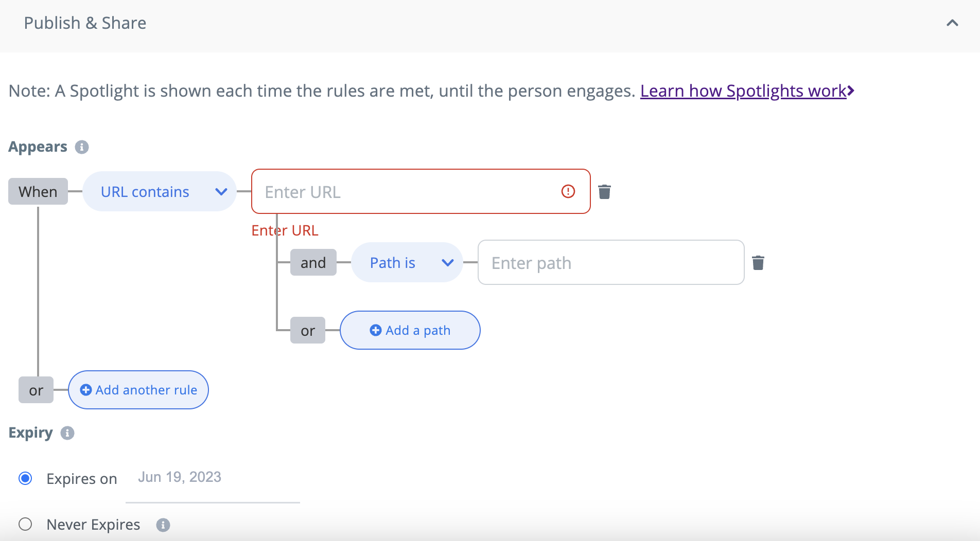Open the Path is dropdown
Viewport: 980px width, 541px height.
pos(407,262)
